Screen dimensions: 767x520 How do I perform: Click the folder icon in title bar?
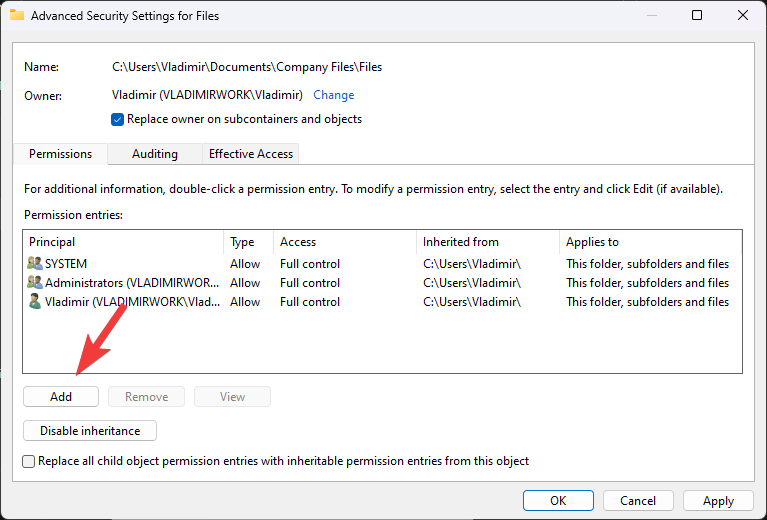pos(16,16)
